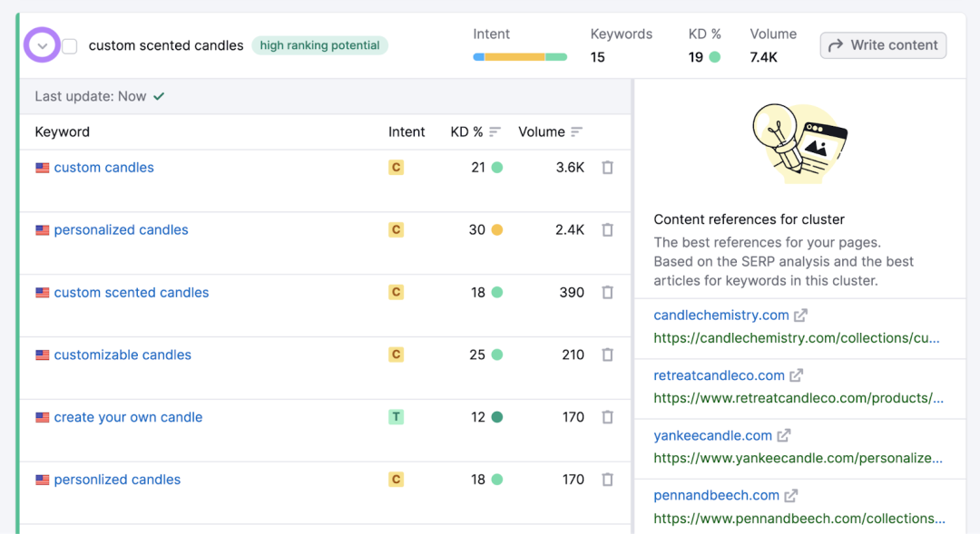Click the T intent badge for create your own candle
The height and width of the screenshot is (534, 980).
(x=396, y=417)
